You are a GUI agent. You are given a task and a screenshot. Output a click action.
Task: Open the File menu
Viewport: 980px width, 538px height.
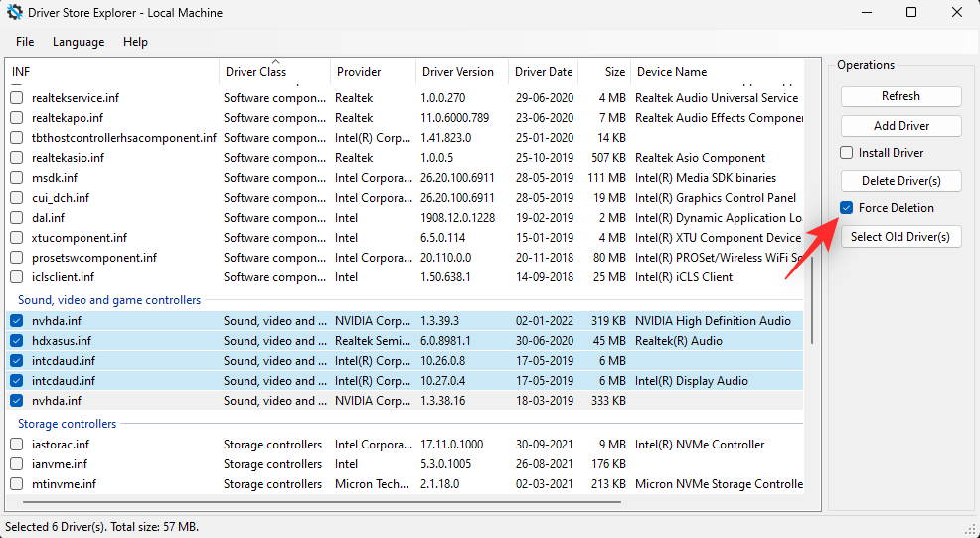[x=25, y=42]
